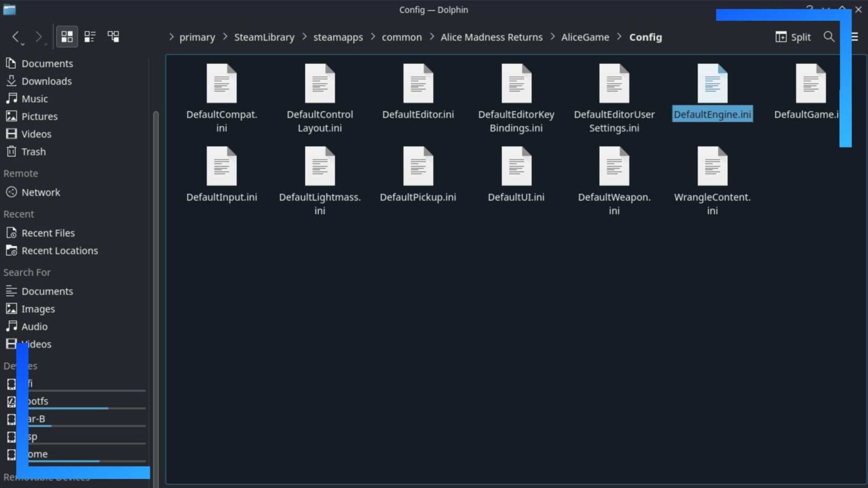Click the Places panel vertical scrollbar
Viewport: 868px width, 488px height.
(155, 294)
